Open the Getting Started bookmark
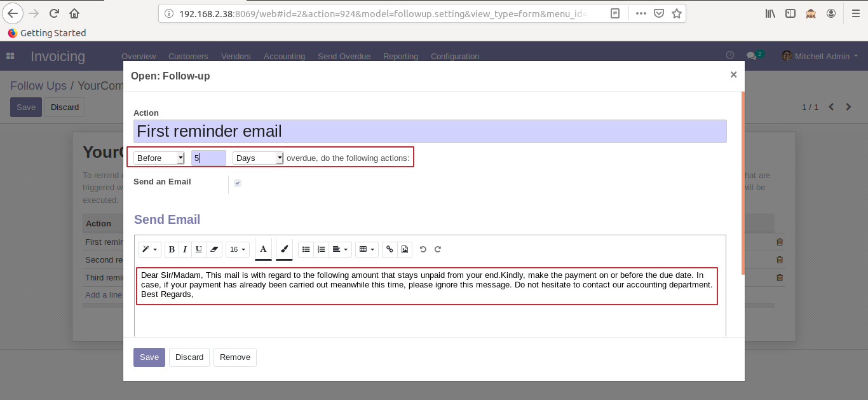 (x=47, y=33)
